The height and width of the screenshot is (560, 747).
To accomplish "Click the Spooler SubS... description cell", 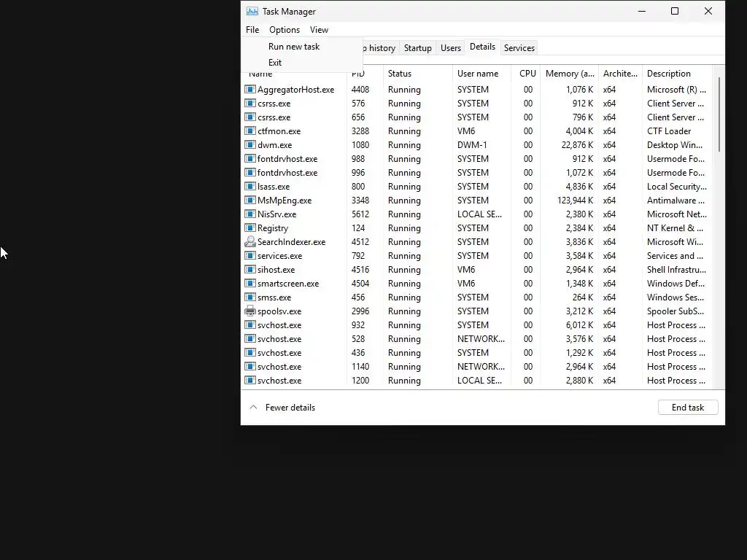I will [x=675, y=311].
